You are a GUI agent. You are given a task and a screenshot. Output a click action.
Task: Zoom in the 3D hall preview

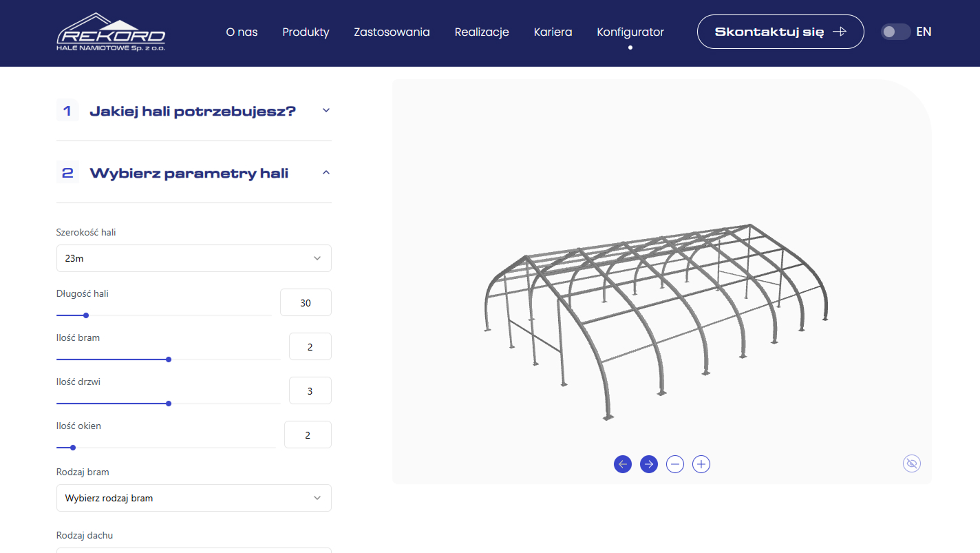pyautogui.click(x=701, y=464)
